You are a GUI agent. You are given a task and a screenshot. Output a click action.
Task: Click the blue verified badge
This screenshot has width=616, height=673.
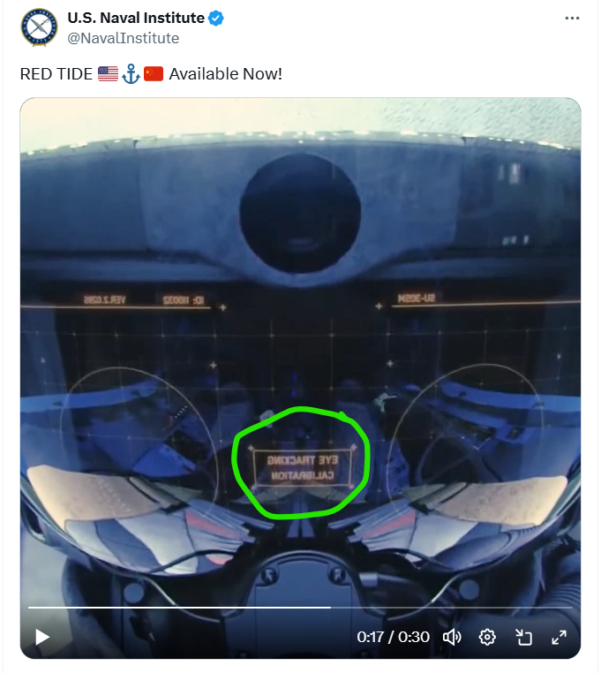tap(215, 19)
